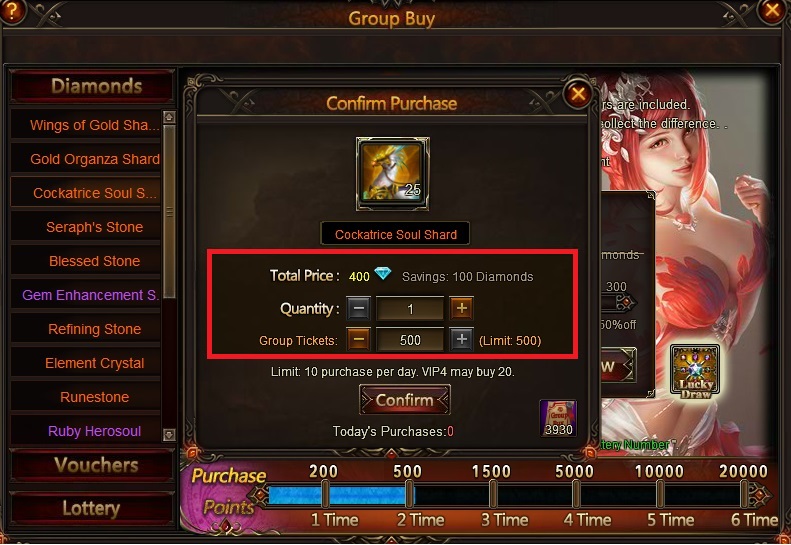The image size is (791, 545).
Task: Switch to the Lottery tab
Action: pos(92,508)
